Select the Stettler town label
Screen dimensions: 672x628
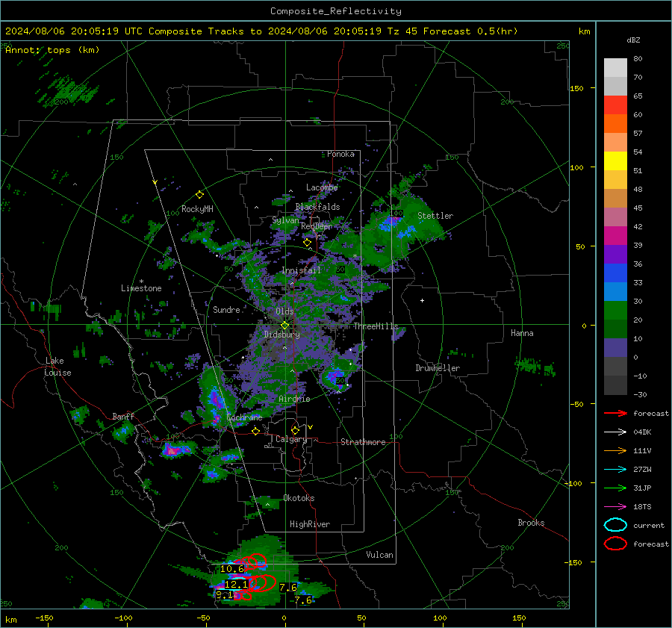(x=435, y=216)
